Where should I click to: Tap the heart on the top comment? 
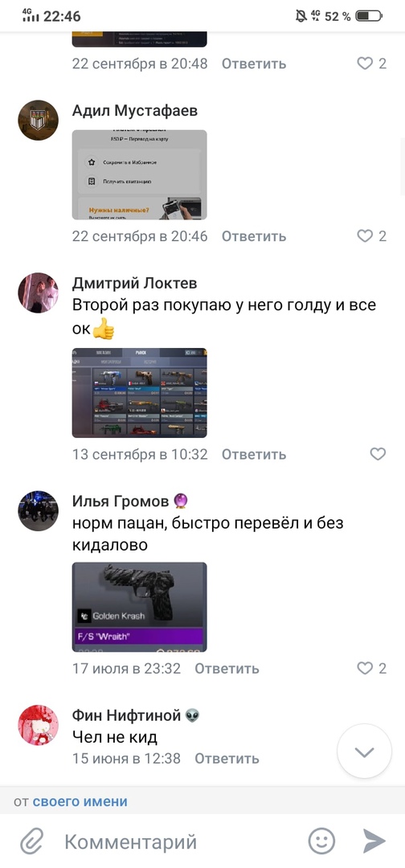pos(365,63)
